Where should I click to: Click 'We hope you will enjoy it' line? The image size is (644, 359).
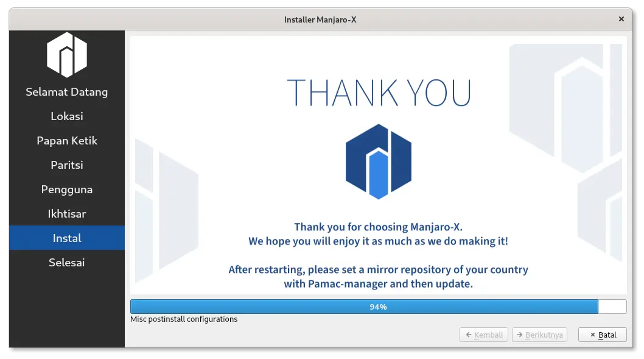pos(378,241)
